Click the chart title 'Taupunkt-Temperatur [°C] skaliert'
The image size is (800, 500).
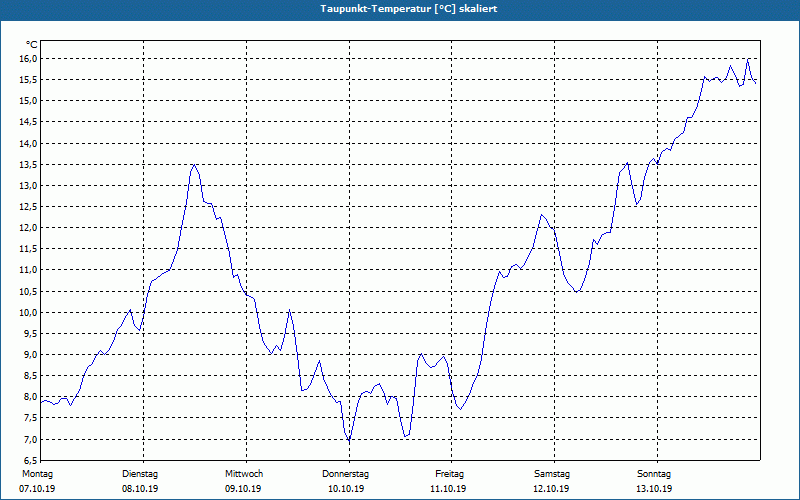pos(409,9)
